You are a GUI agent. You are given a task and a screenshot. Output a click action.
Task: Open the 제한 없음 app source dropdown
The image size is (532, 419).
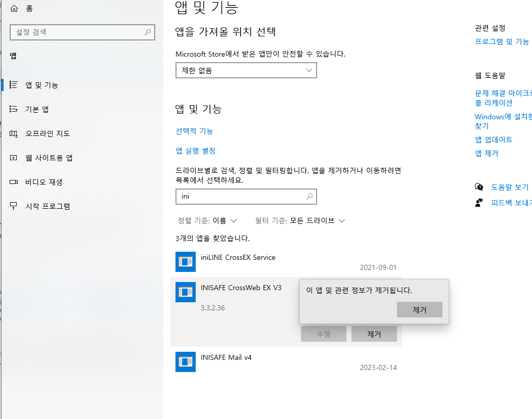tap(246, 70)
